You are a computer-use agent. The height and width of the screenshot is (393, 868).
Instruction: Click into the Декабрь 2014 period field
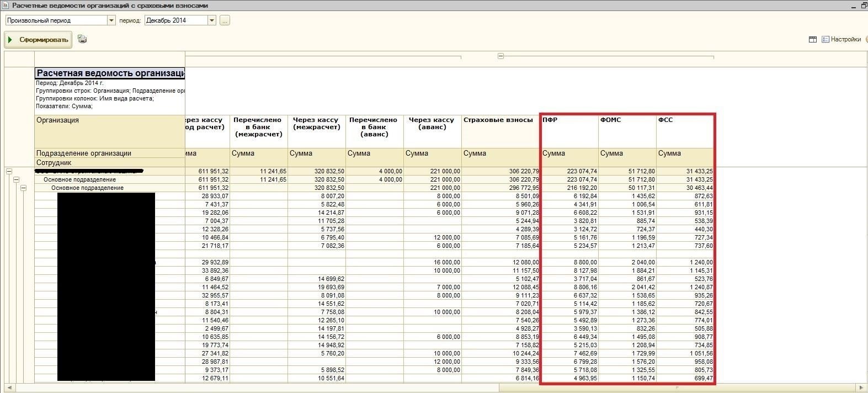pos(176,20)
